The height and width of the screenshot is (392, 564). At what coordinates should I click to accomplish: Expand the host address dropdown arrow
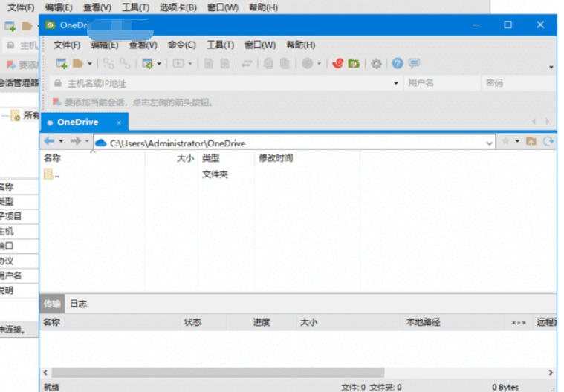[x=396, y=83]
